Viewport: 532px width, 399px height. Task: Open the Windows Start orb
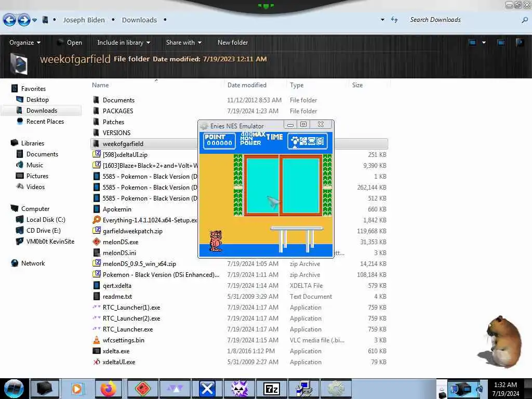pos(14,389)
